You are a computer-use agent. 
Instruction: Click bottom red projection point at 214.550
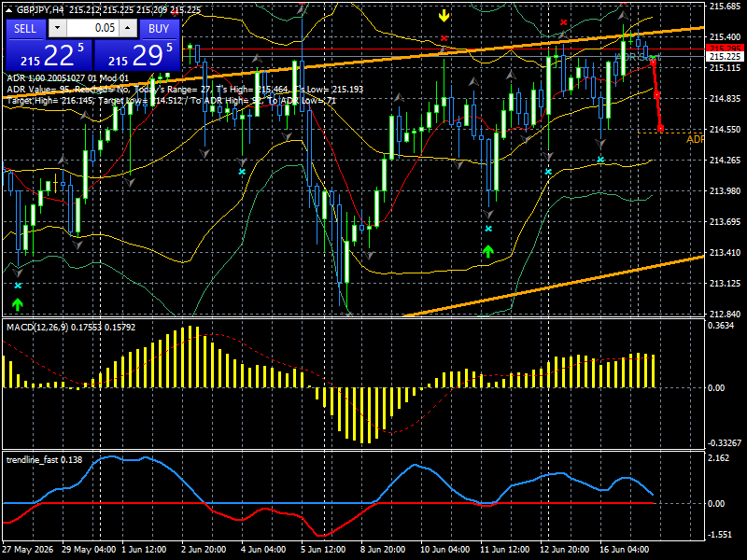coord(661,129)
